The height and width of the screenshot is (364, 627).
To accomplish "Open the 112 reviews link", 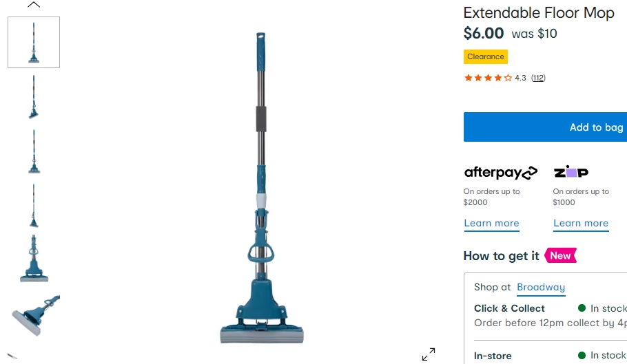I will click(538, 78).
